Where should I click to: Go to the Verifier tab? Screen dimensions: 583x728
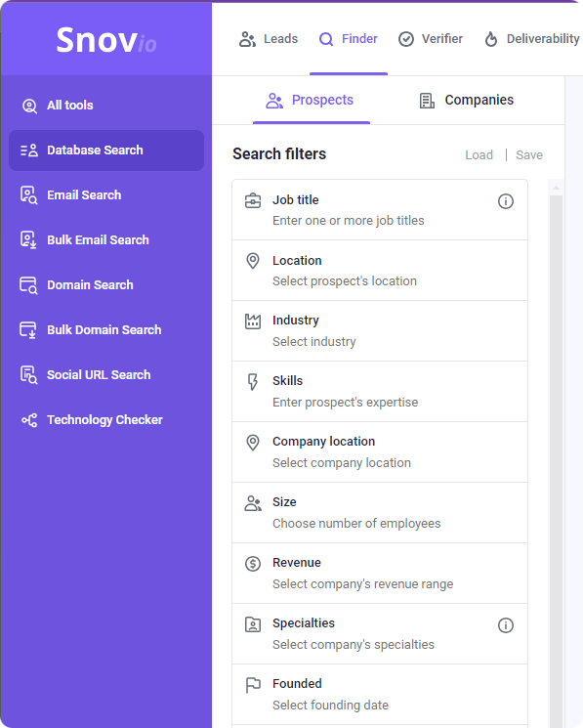click(x=431, y=39)
